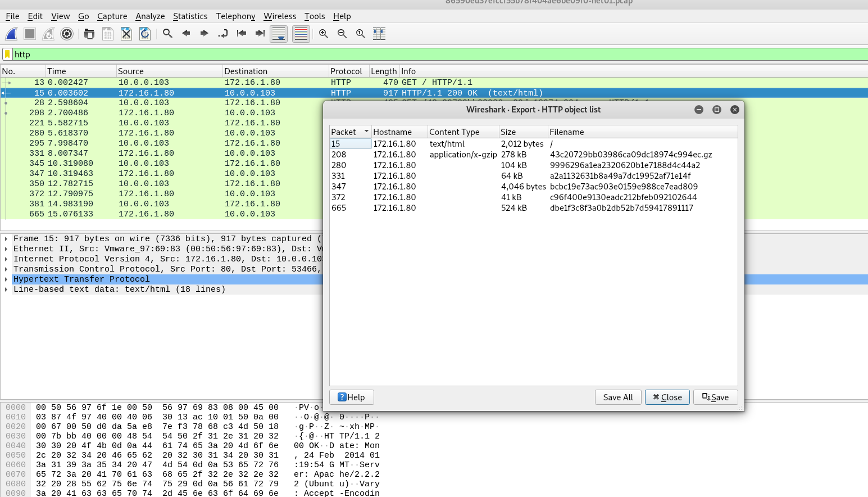Select packet 280 in the packet list
The width and height of the screenshot is (868, 497).
click(x=162, y=133)
